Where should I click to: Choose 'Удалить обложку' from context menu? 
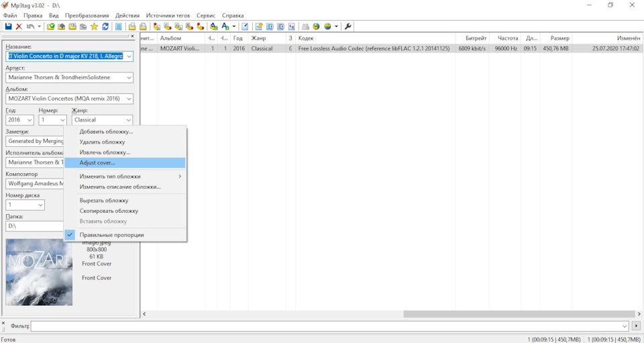tap(125, 142)
